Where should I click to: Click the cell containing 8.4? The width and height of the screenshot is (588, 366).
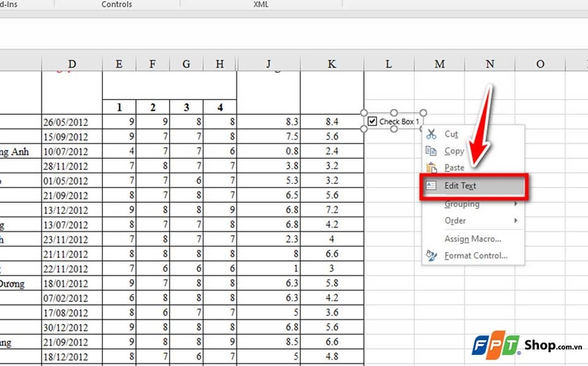click(332, 122)
